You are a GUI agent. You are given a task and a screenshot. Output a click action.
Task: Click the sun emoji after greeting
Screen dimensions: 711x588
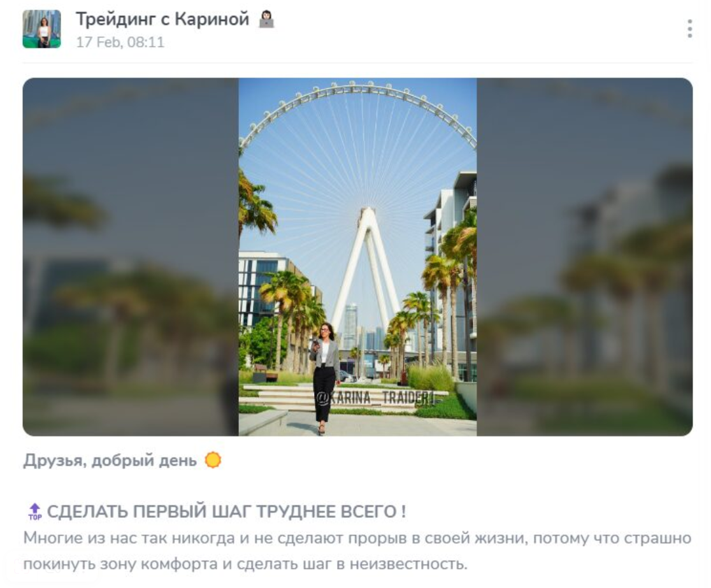pyautogui.click(x=213, y=460)
